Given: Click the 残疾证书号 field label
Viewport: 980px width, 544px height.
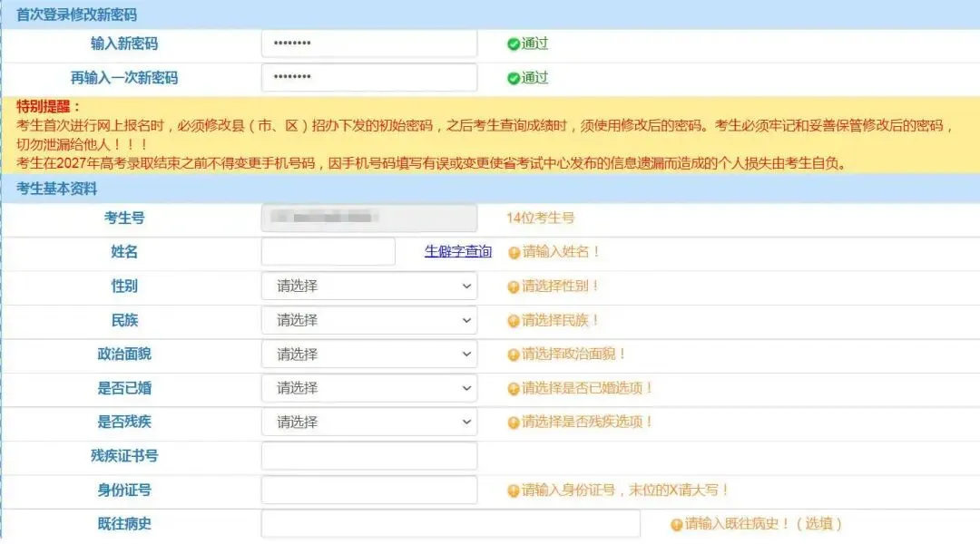Looking at the screenshot, I should pyautogui.click(x=124, y=455).
